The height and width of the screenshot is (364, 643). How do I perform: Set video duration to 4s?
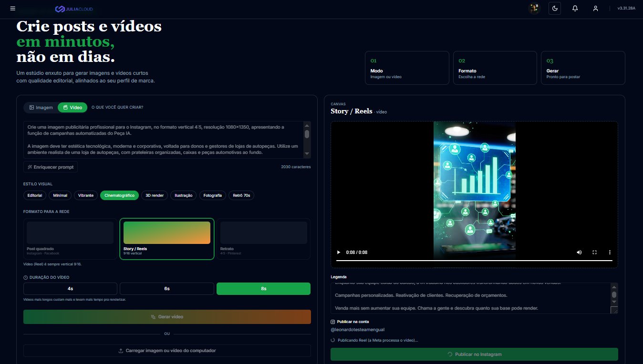click(70, 289)
